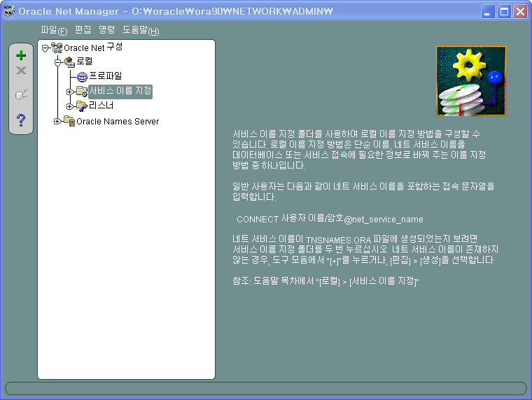
Task: Open the 도움말(H) menu
Action: 141,30
